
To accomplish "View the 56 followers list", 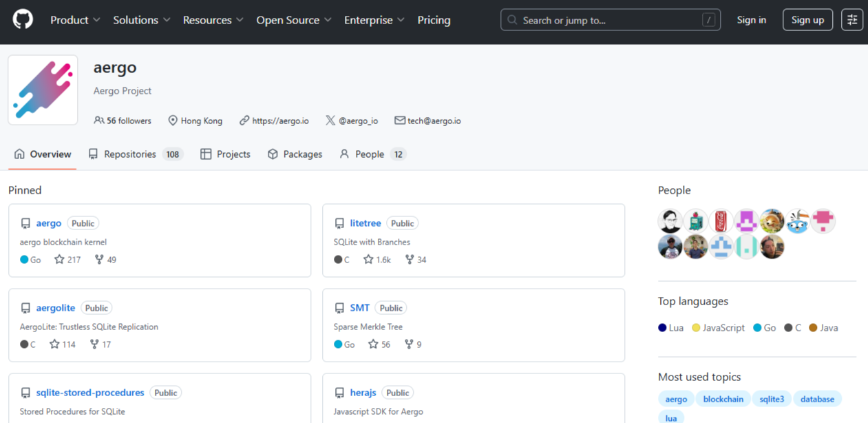I will pyautogui.click(x=123, y=121).
